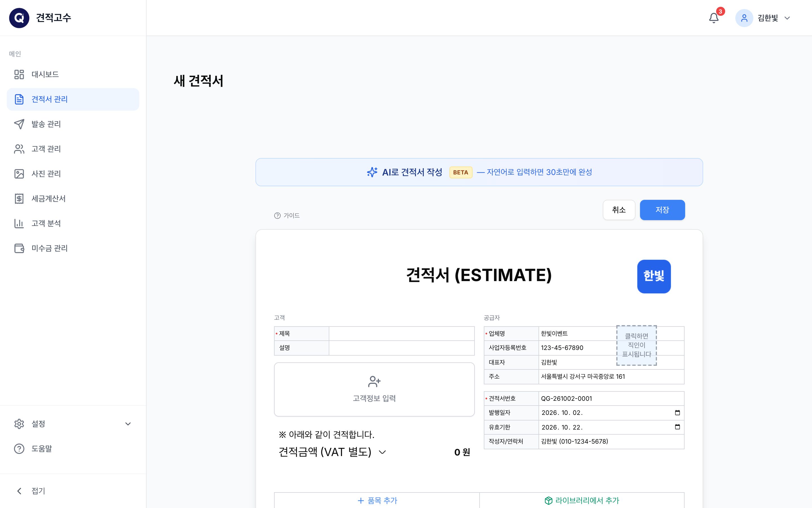Go to 대시보드 menu item
812x508 pixels.
click(x=73, y=74)
